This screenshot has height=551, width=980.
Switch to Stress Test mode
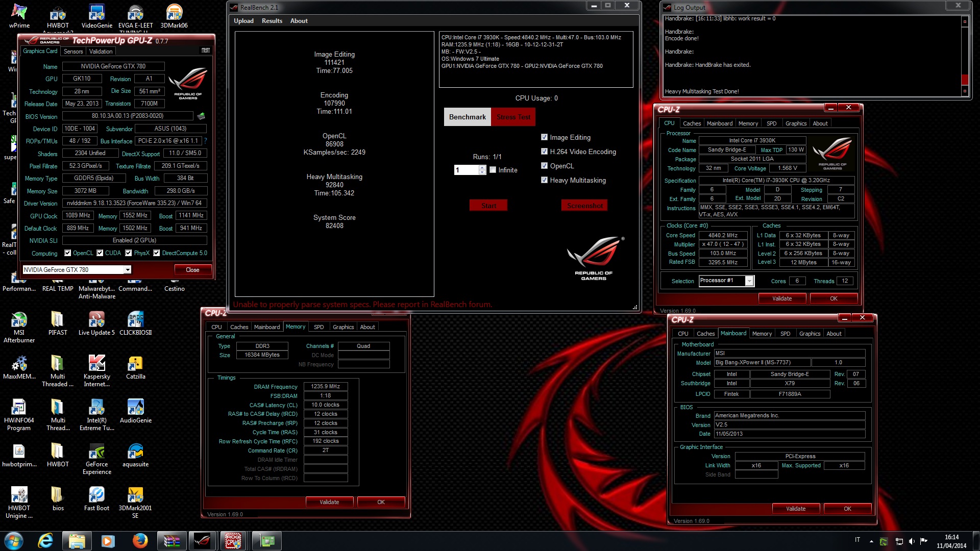point(513,117)
